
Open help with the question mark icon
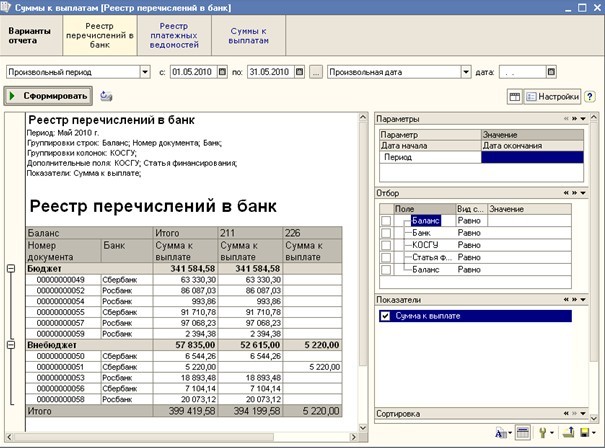click(590, 96)
